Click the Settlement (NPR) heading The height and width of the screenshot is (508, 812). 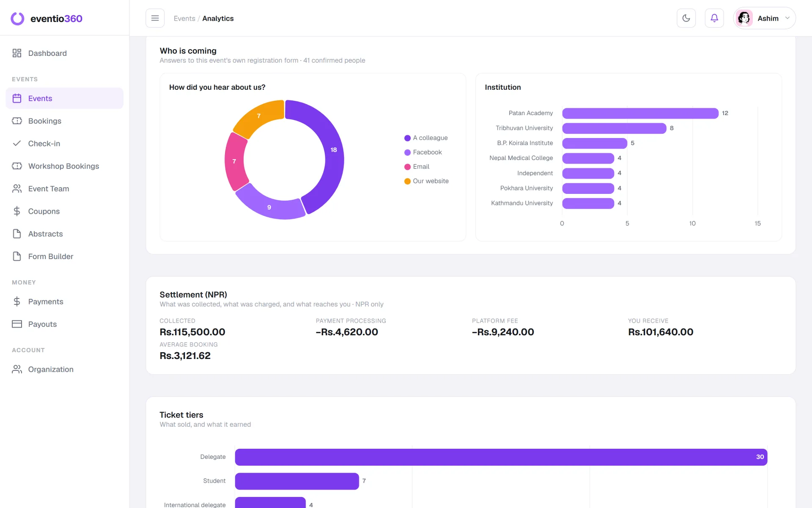193,295
